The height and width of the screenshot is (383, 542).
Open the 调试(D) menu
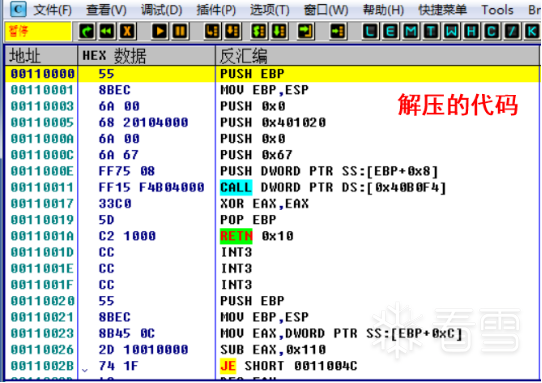tap(161, 10)
